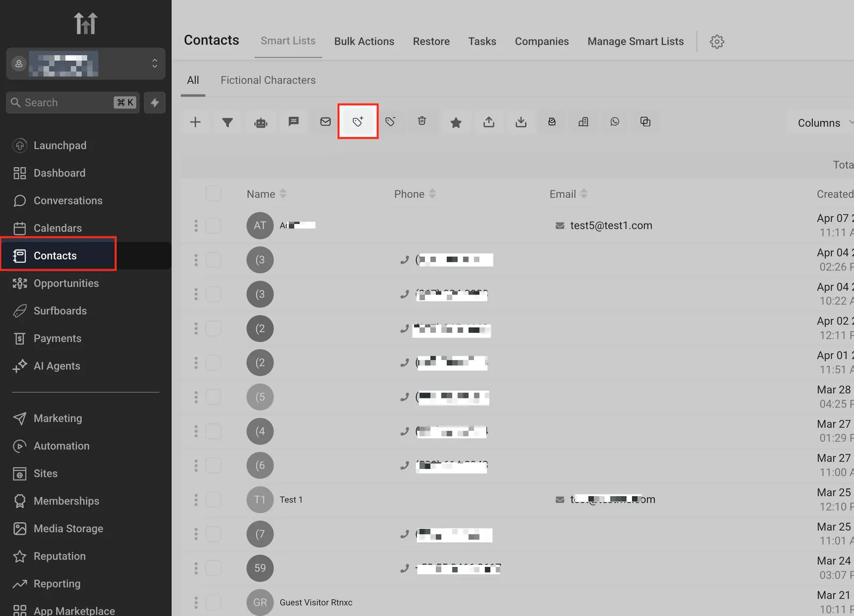This screenshot has width=854, height=616.
Task: Click the add tag icon with plus
Action: (x=358, y=122)
